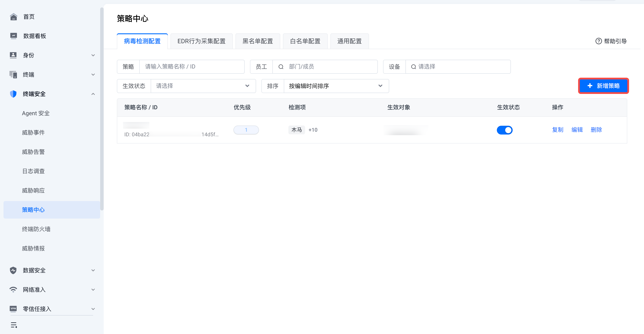The image size is (644, 334).
Task: Open 威胁事件 in the sidebar
Action: coord(33,132)
